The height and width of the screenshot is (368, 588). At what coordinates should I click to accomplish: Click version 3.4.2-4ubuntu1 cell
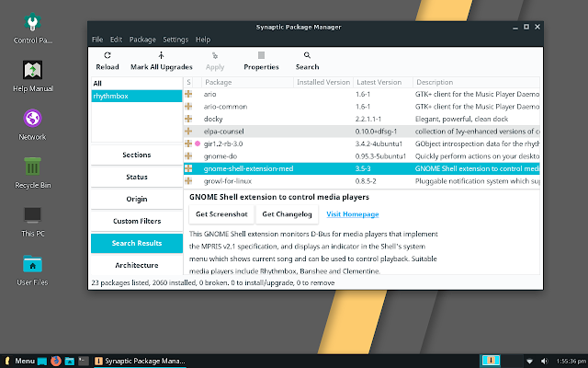point(379,144)
